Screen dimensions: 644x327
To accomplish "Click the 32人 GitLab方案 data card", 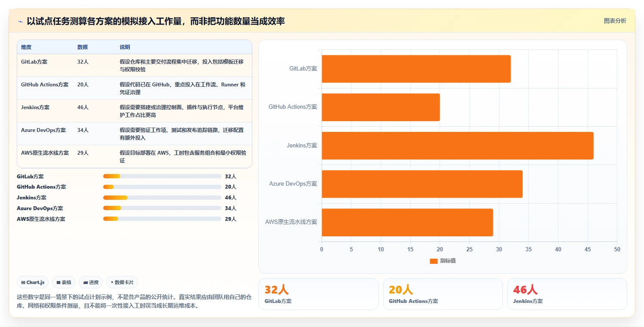I will [x=319, y=294].
